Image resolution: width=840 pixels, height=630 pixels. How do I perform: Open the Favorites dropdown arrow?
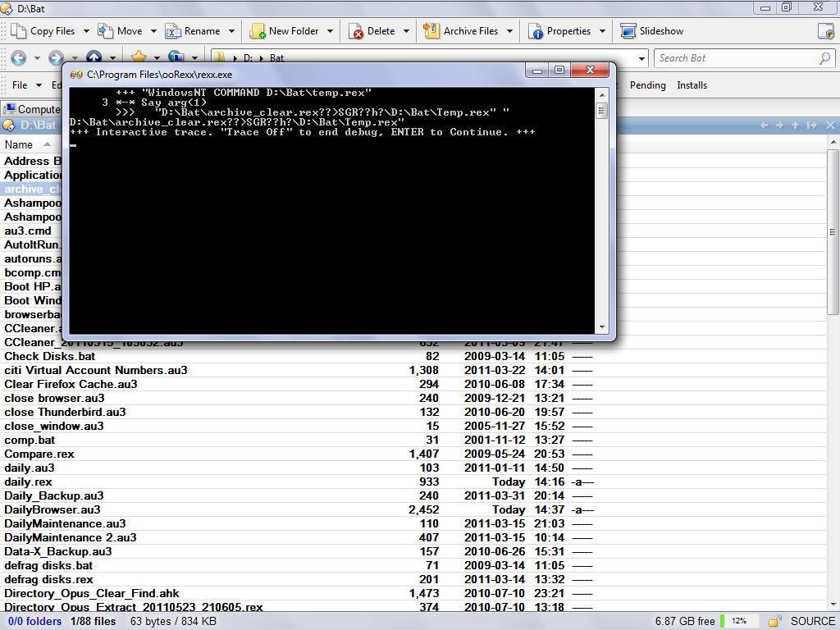pos(157,57)
